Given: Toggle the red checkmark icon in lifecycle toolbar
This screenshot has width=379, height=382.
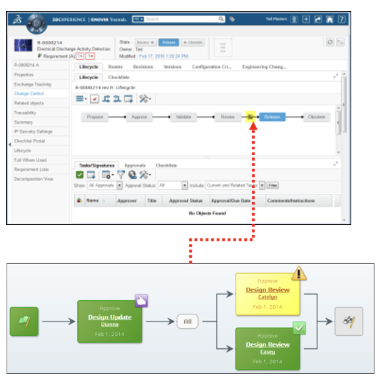Looking at the screenshot, I should [x=95, y=99].
